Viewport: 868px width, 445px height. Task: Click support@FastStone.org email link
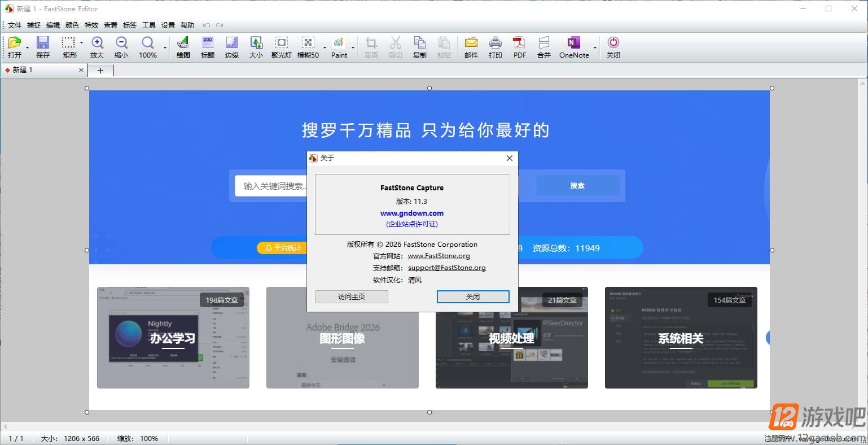447,268
